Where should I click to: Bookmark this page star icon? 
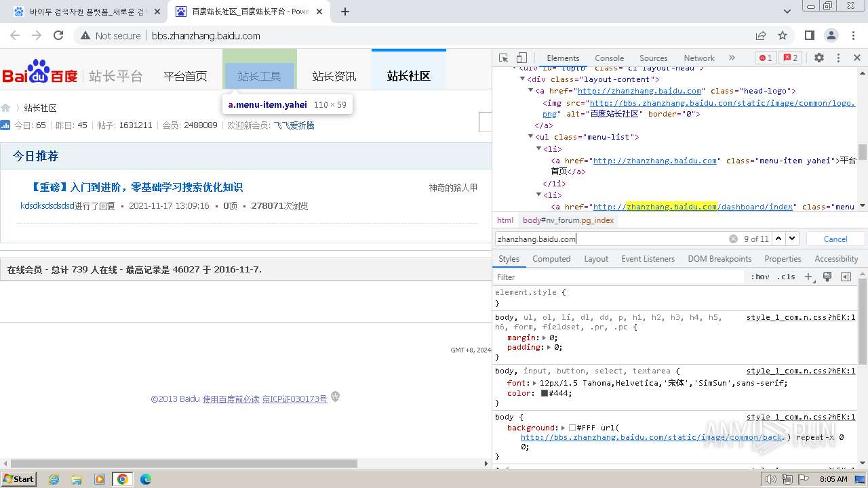click(x=783, y=35)
